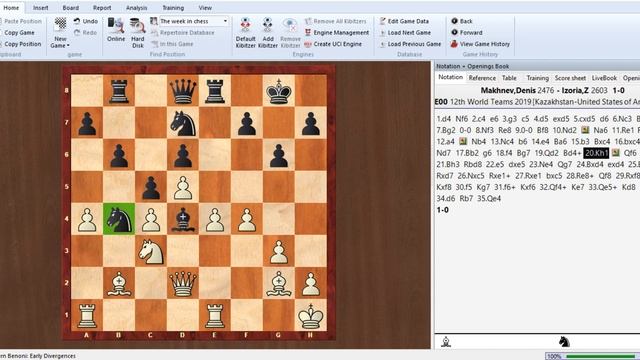
Task: Load Previous Game from database
Action: 410,44
